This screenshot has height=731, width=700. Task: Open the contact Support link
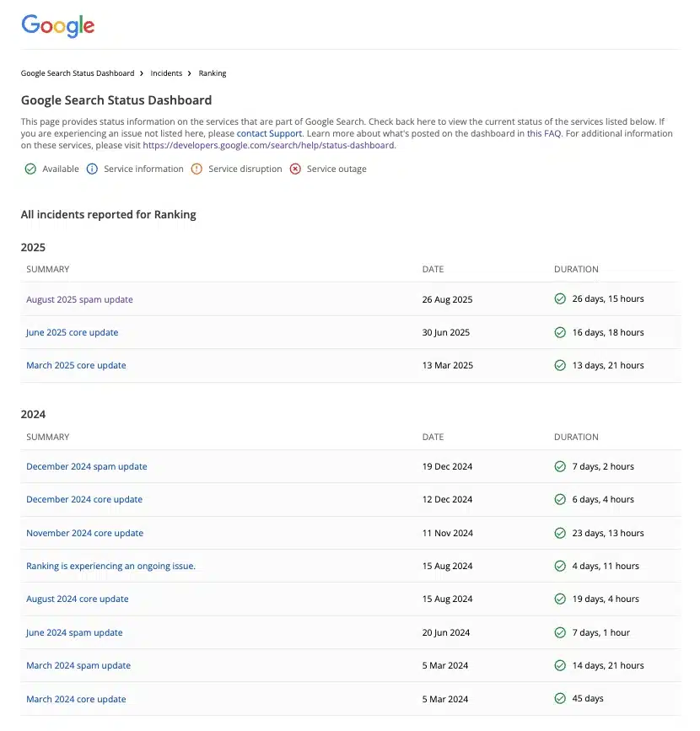pos(269,134)
